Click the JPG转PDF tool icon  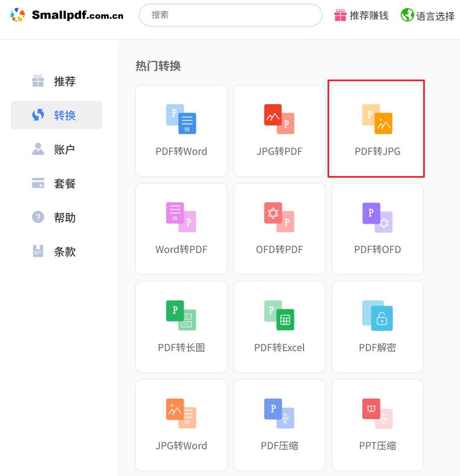[x=279, y=119]
